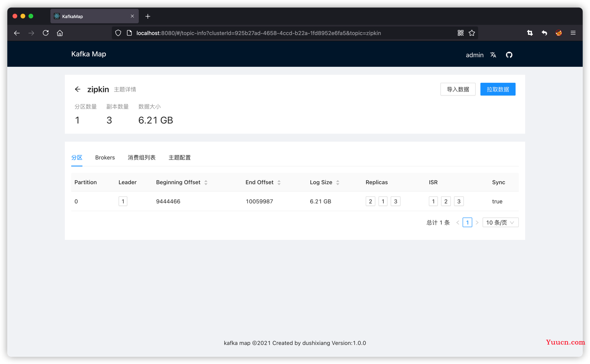Open the QR code icon in address bar
590x364 pixels.
(x=460, y=33)
